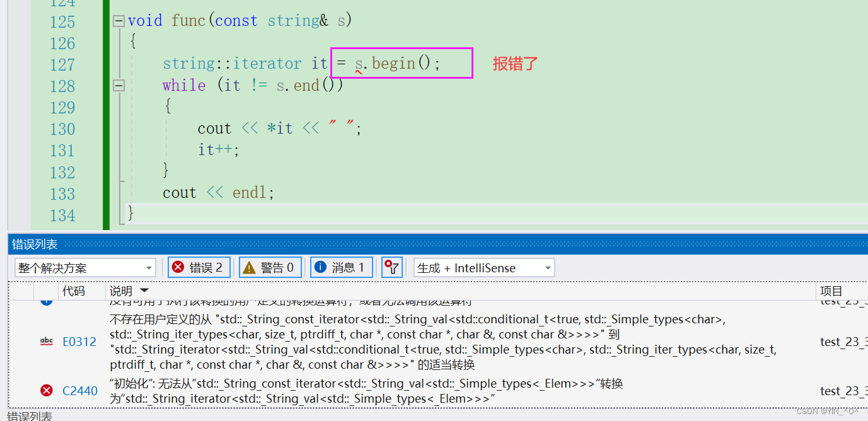868x421 pixels.
Task: Click the clear filter funnel icon
Action: coord(392,267)
